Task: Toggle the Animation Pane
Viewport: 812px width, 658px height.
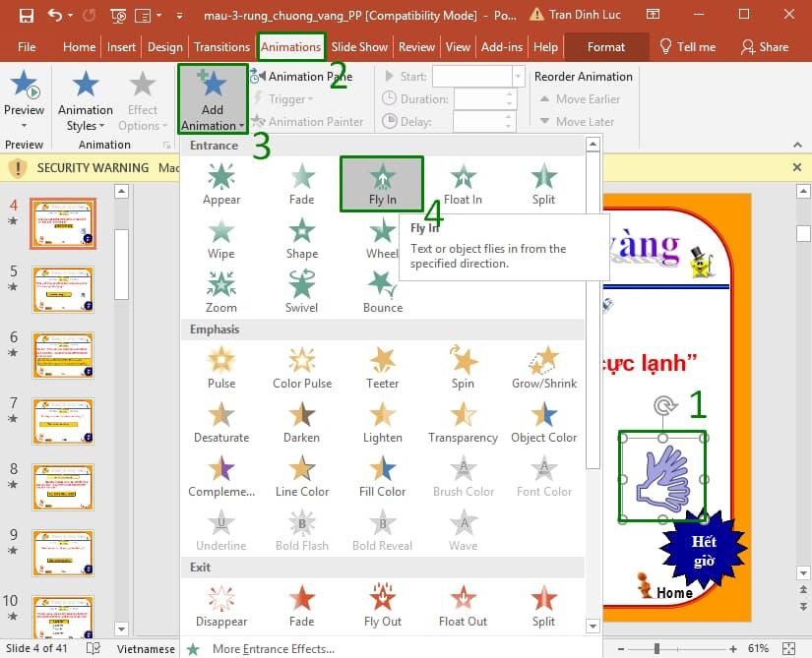Action: click(306, 76)
